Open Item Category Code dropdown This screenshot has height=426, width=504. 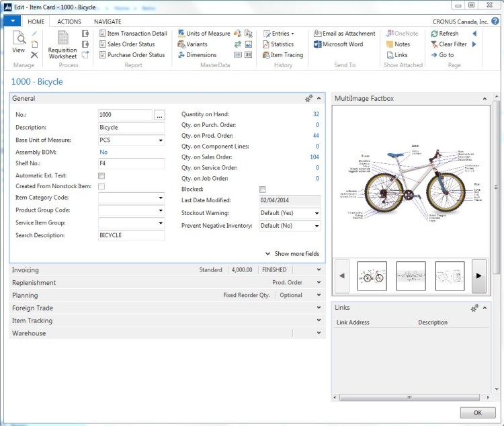161,198
